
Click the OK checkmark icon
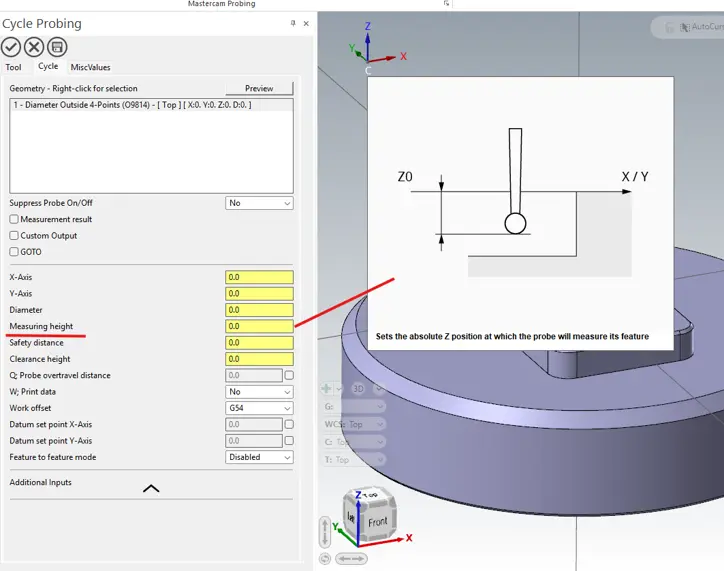[x=11, y=47]
